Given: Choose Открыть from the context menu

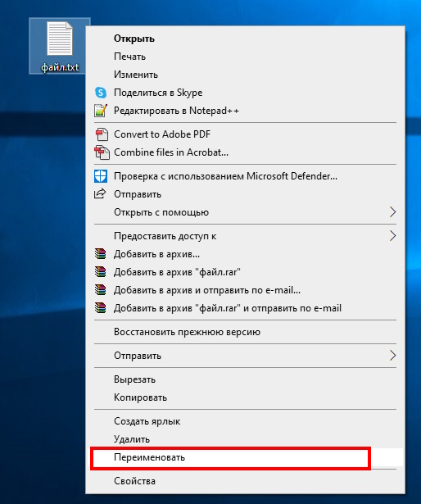Looking at the screenshot, I should point(245,39).
